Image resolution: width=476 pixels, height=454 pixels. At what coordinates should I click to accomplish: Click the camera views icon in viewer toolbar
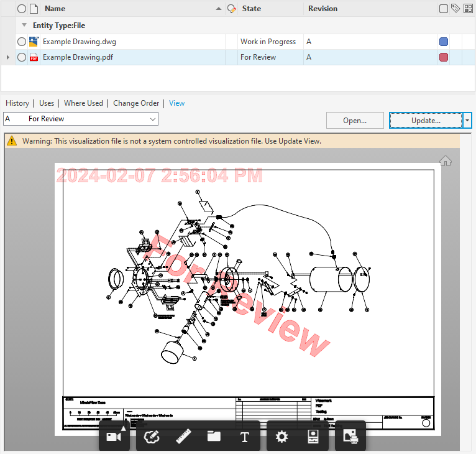point(114,437)
